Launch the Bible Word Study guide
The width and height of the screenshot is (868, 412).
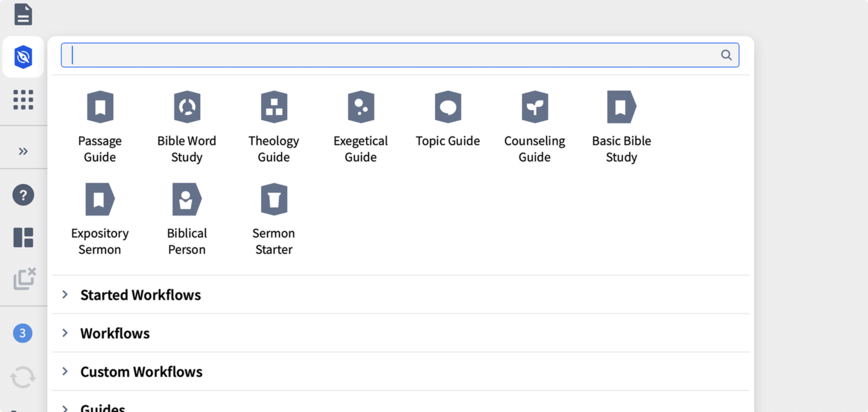pos(187,108)
